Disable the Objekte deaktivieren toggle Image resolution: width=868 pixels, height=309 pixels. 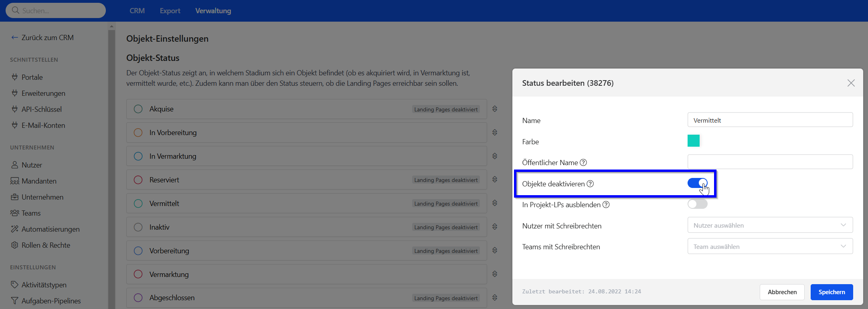697,183
